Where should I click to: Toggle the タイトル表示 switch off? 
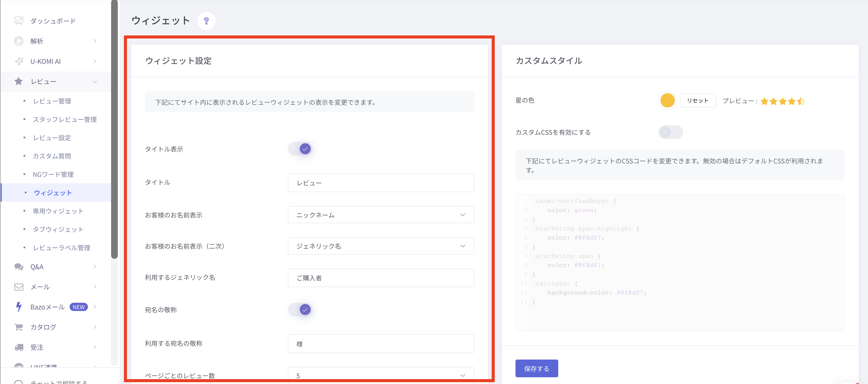coord(300,149)
